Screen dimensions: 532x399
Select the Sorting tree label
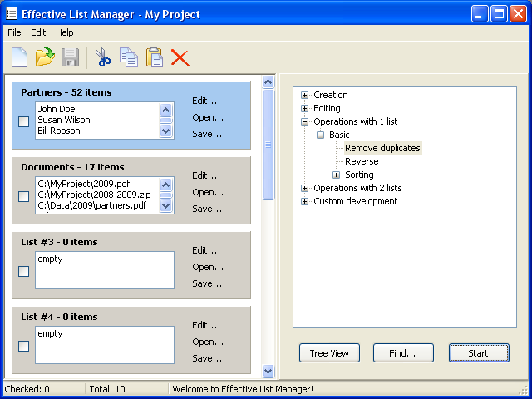pos(359,175)
